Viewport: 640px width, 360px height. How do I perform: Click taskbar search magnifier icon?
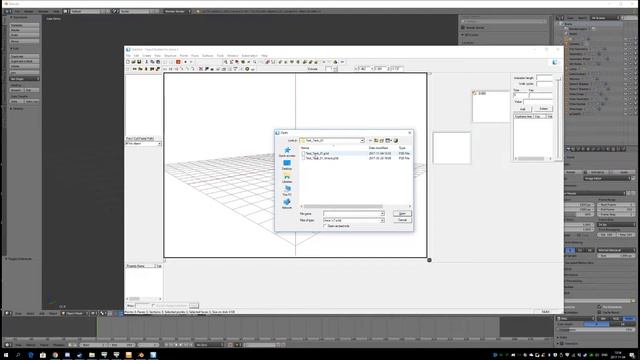(x=18, y=355)
